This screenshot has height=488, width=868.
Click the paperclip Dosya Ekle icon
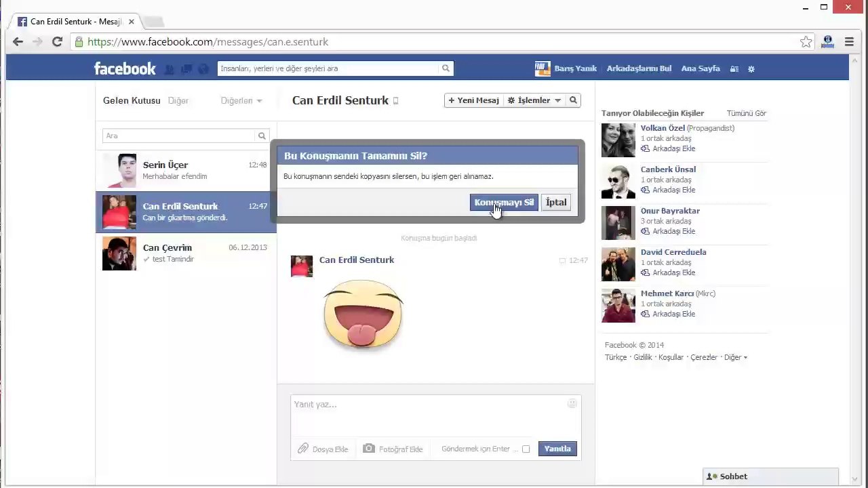click(x=303, y=449)
